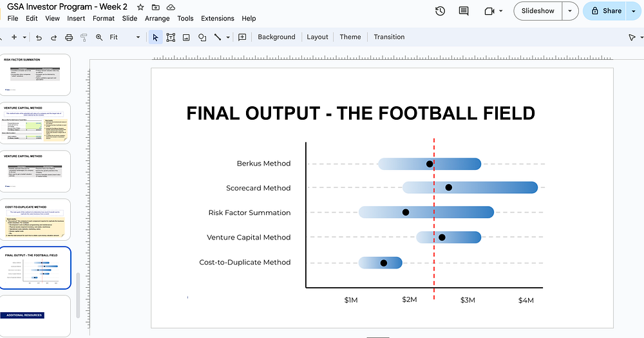Expand the Slideshow options arrow
This screenshot has height=338, width=644.
point(570,11)
